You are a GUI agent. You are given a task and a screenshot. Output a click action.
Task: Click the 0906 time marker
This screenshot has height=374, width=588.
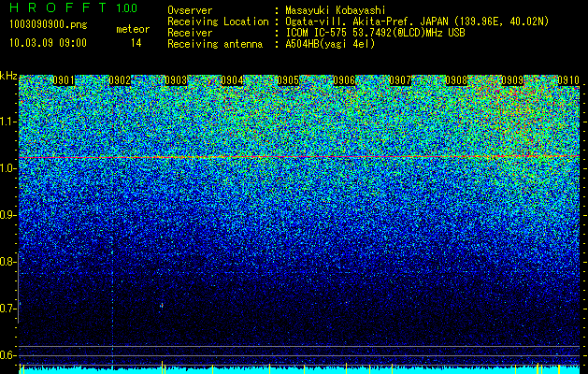click(344, 80)
